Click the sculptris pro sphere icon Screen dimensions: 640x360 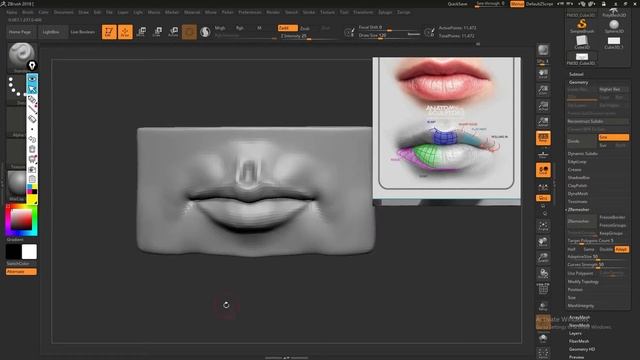[205, 32]
